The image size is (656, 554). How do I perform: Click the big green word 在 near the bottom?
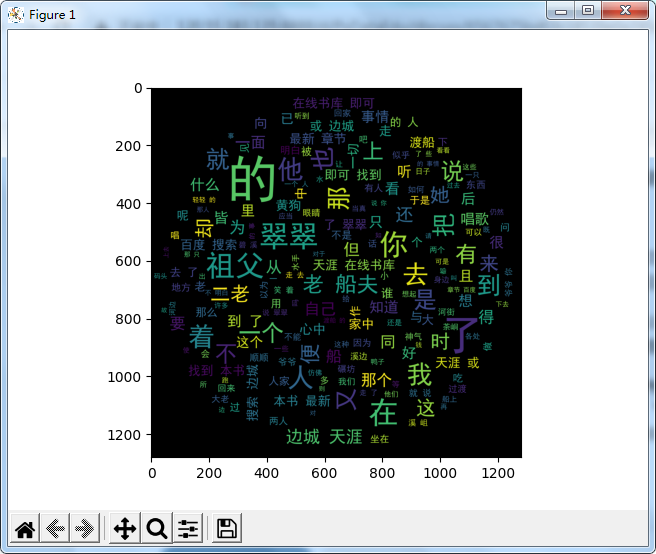click(383, 413)
